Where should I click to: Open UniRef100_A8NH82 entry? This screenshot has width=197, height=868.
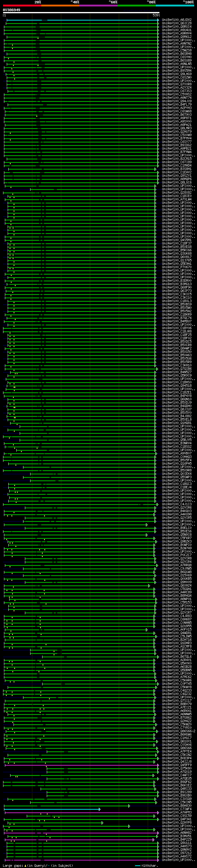coord(177,832)
